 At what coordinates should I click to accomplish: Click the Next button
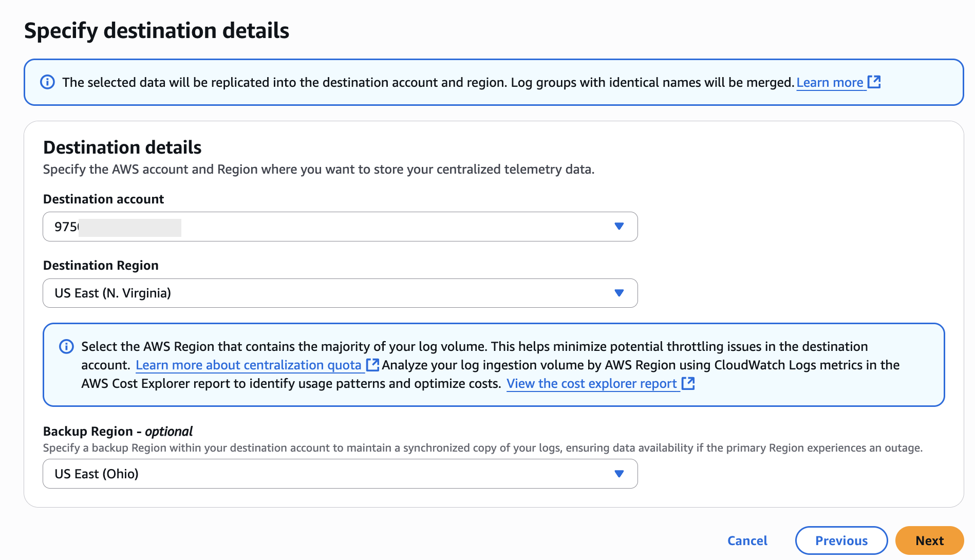tap(929, 540)
